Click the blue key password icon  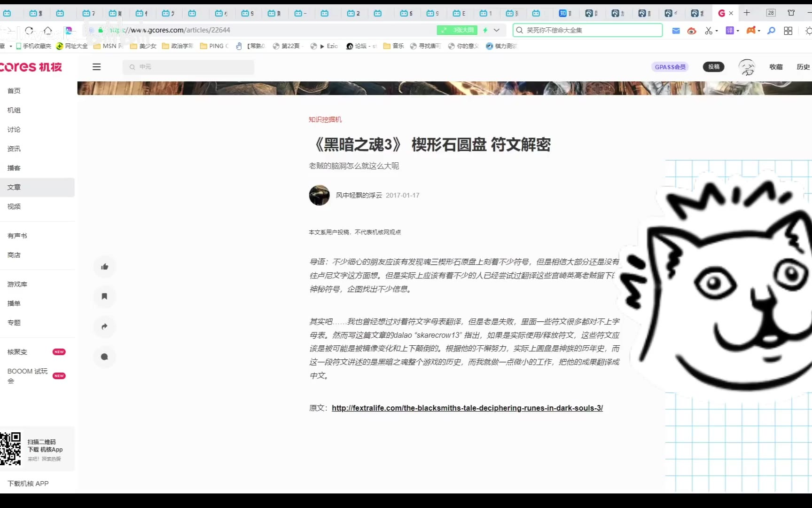(771, 31)
